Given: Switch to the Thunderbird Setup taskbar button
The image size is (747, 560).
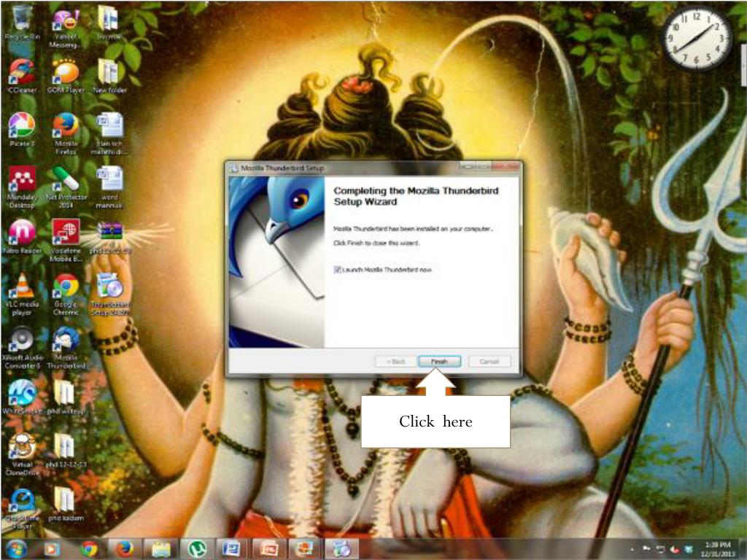Looking at the screenshot, I should tap(341, 550).
